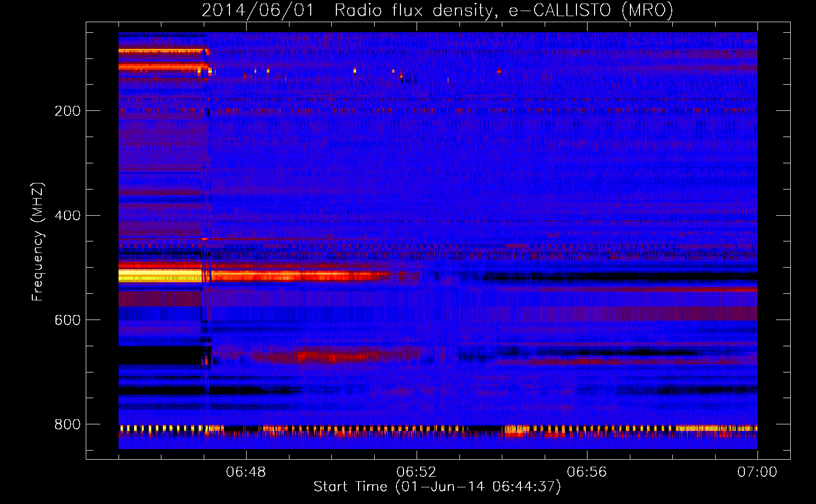The image size is (816, 504).
Task: Click the 06:48 time tick label
Action: [246, 472]
